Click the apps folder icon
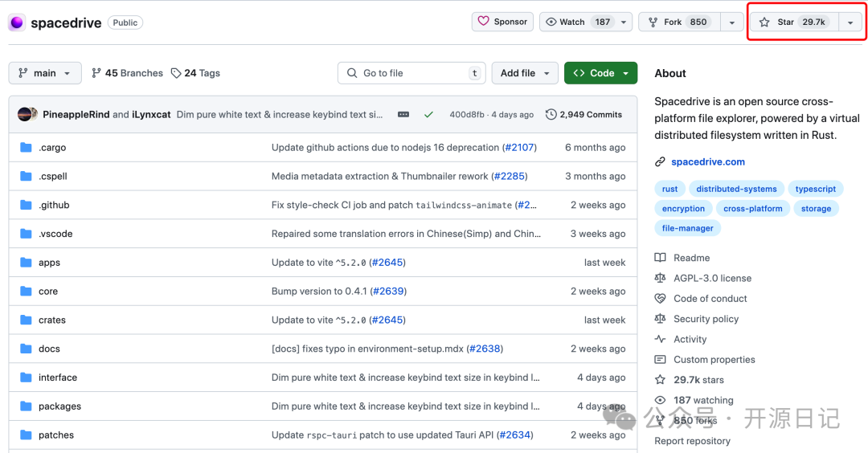The height and width of the screenshot is (453, 868). [26, 262]
